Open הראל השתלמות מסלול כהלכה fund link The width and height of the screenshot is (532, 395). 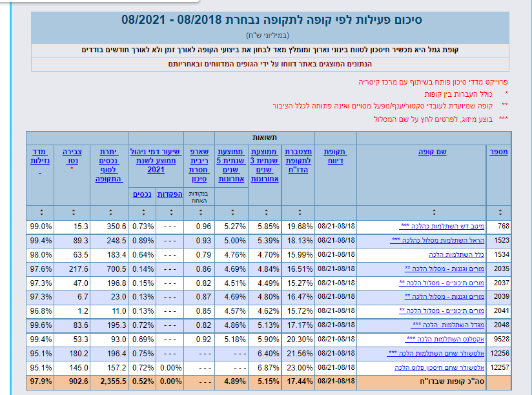tap(437, 240)
